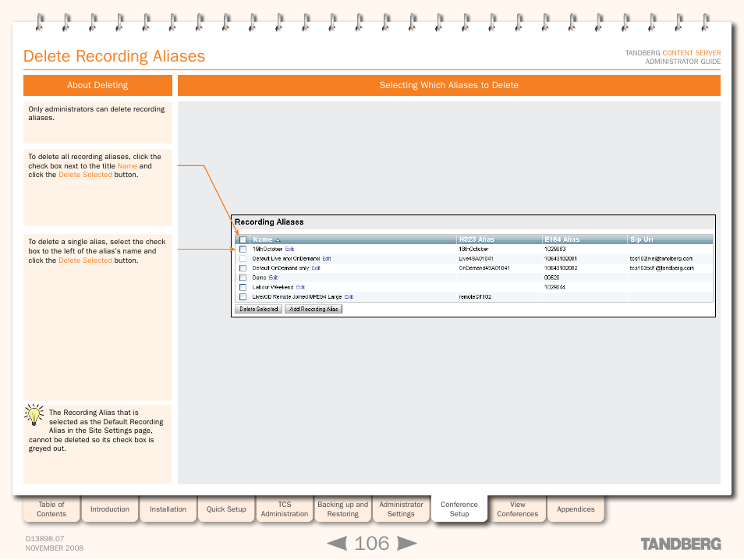Viewport: 744px width, 560px height.
Task: Click the document number D13898.07
Action: [44, 539]
